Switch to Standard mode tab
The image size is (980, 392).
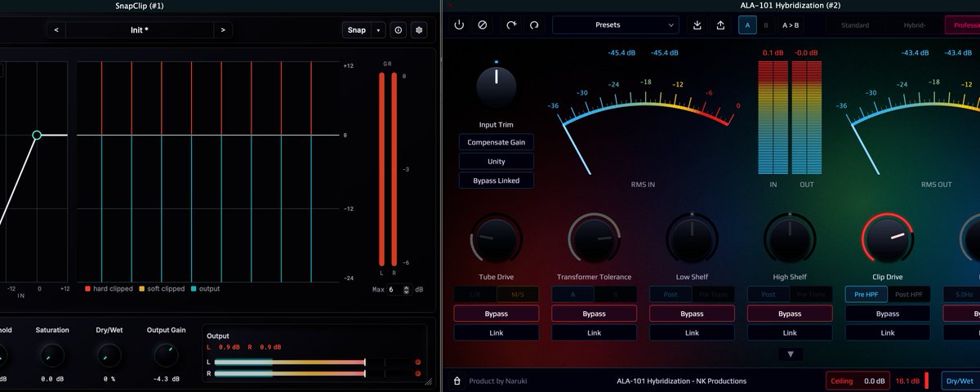[x=855, y=25]
